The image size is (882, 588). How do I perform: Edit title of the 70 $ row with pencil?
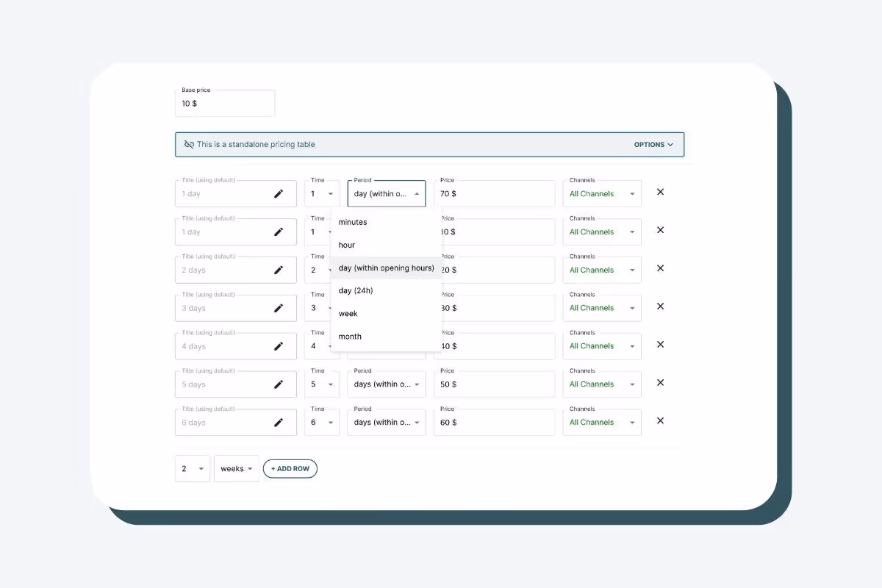[x=279, y=194]
